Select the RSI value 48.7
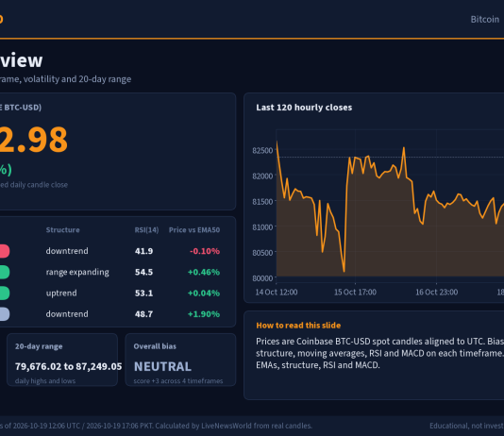 point(143,314)
